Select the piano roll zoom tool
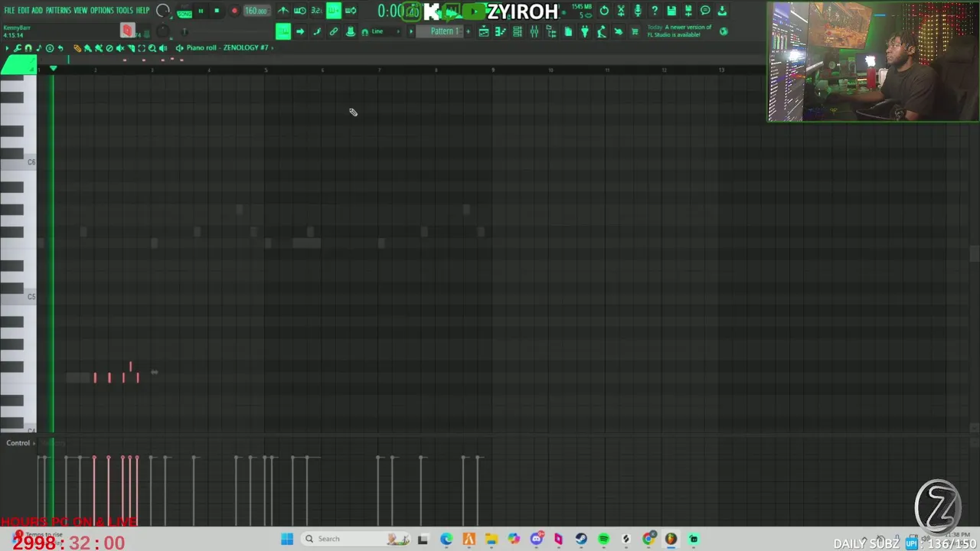Image resolution: width=980 pixels, height=551 pixels. click(152, 47)
